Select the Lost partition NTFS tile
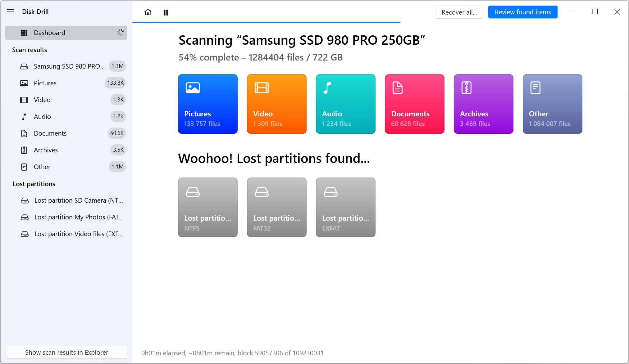 208,207
